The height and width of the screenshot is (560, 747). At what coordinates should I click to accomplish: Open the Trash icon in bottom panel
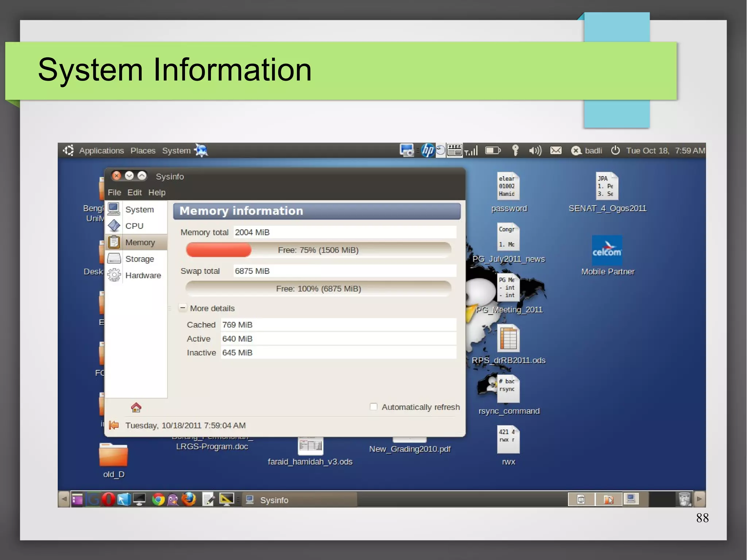(685, 499)
